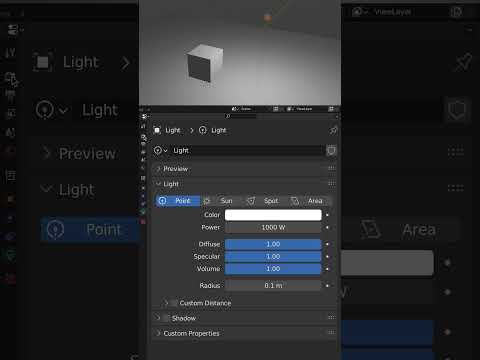Screen dimensions: 480x360
Task: Enable the Shadow checkbox
Action: coord(166,318)
